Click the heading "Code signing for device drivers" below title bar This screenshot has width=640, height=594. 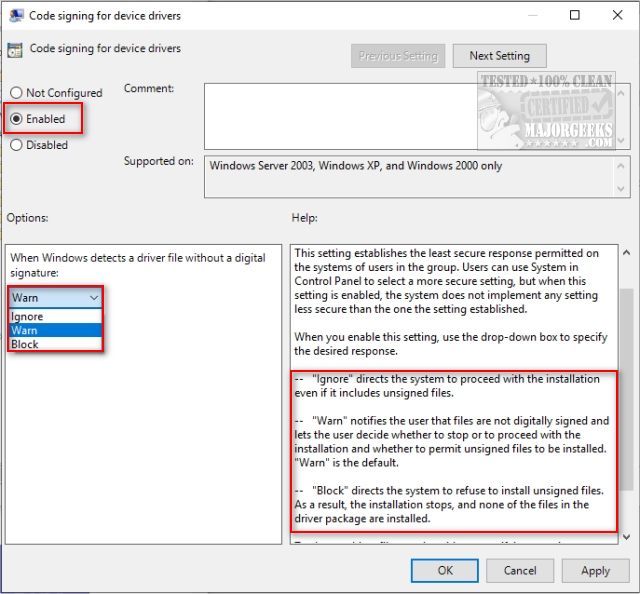click(x=105, y=48)
